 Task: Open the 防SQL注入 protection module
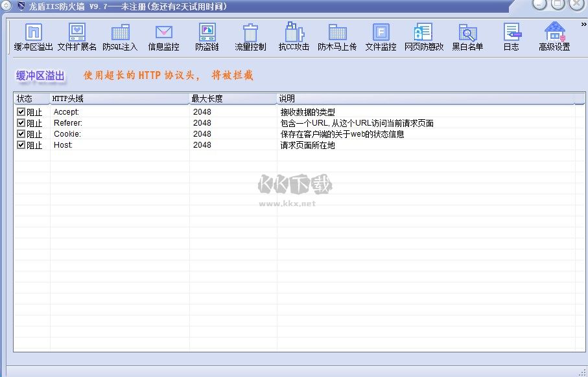click(119, 36)
